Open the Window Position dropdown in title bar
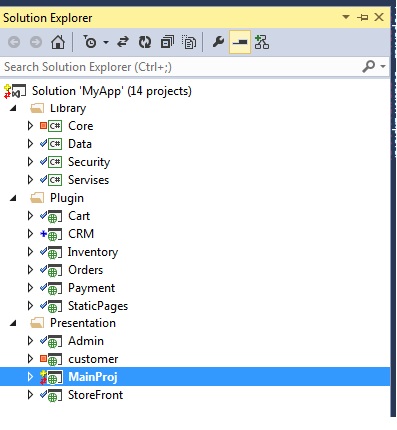Viewport: 397px width, 430px height. click(x=346, y=17)
